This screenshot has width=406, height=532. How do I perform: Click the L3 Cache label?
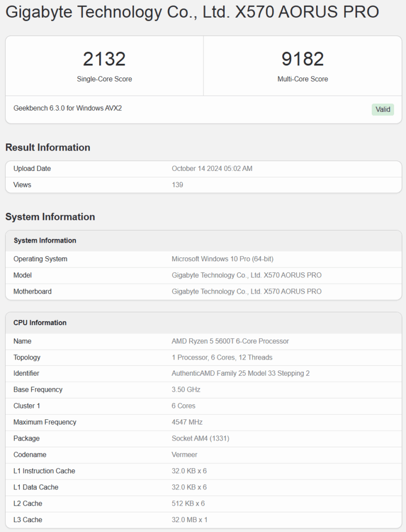pyautogui.click(x=28, y=520)
